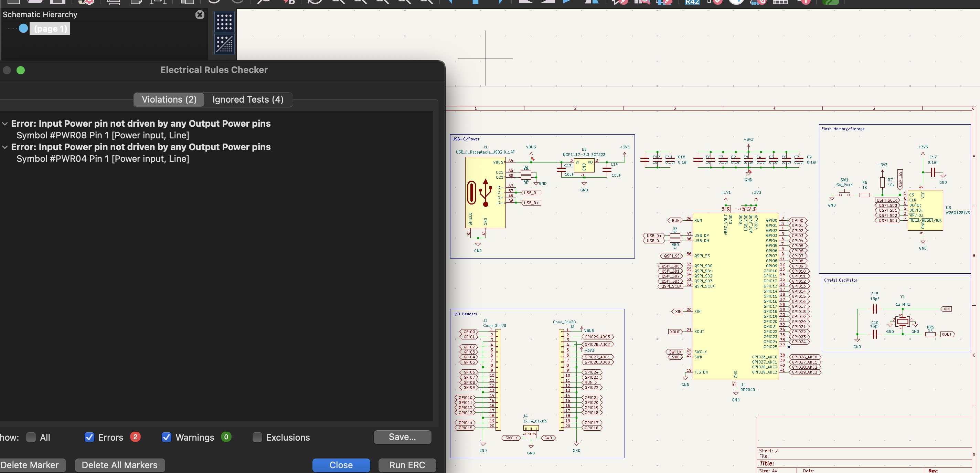Toggle the grid overrides icon

point(224,44)
